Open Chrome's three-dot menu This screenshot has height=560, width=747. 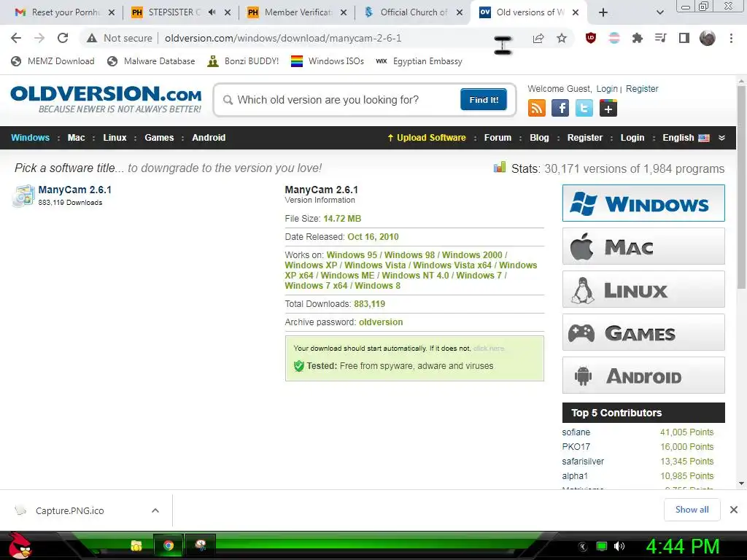(731, 38)
